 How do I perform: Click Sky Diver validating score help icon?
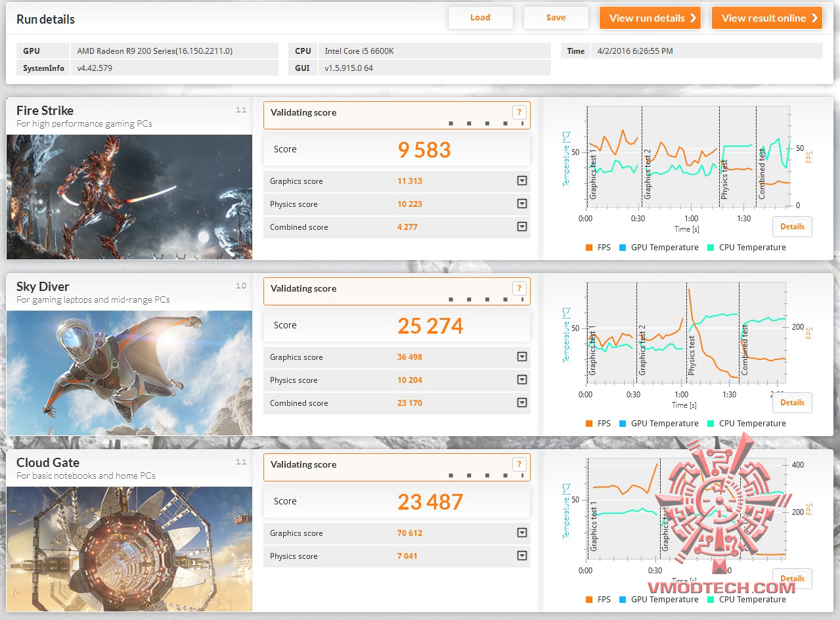(x=519, y=288)
